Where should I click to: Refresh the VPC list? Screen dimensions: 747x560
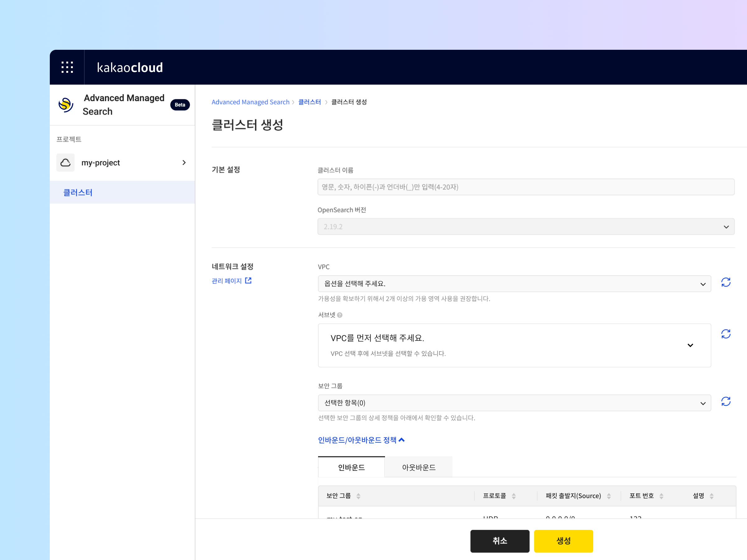726,282
